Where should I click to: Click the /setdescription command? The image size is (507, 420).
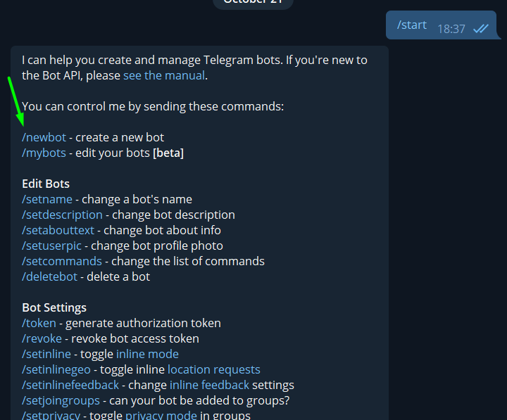pyautogui.click(x=62, y=215)
